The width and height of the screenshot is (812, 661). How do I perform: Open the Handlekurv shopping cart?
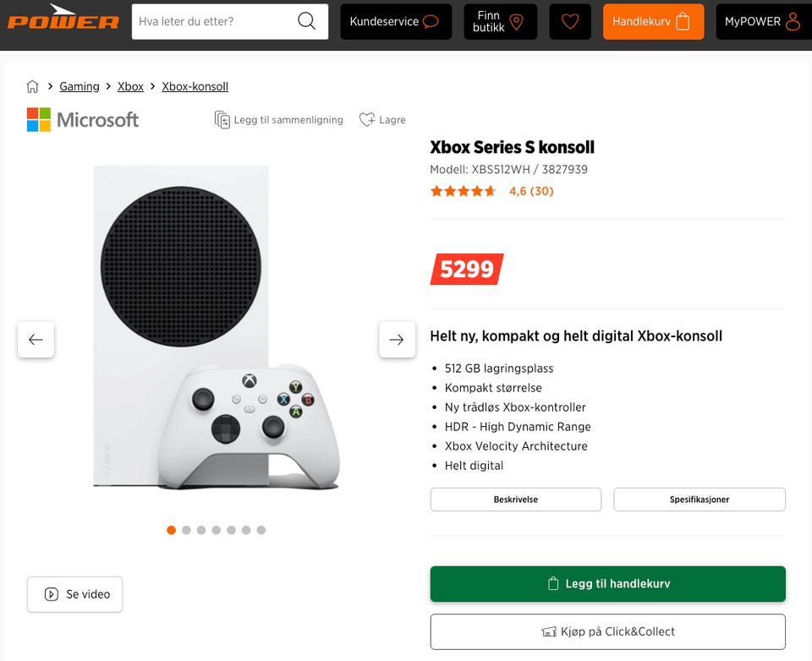(x=653, y=21)
